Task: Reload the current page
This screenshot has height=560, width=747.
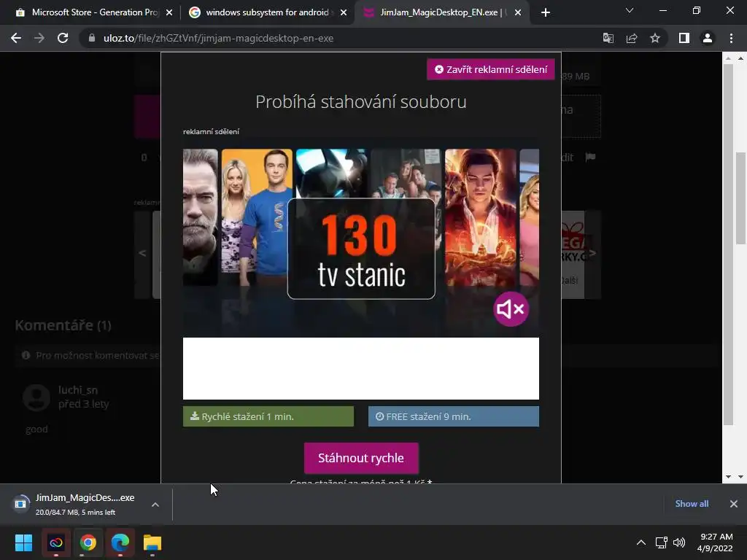Action: coord(63,38)
